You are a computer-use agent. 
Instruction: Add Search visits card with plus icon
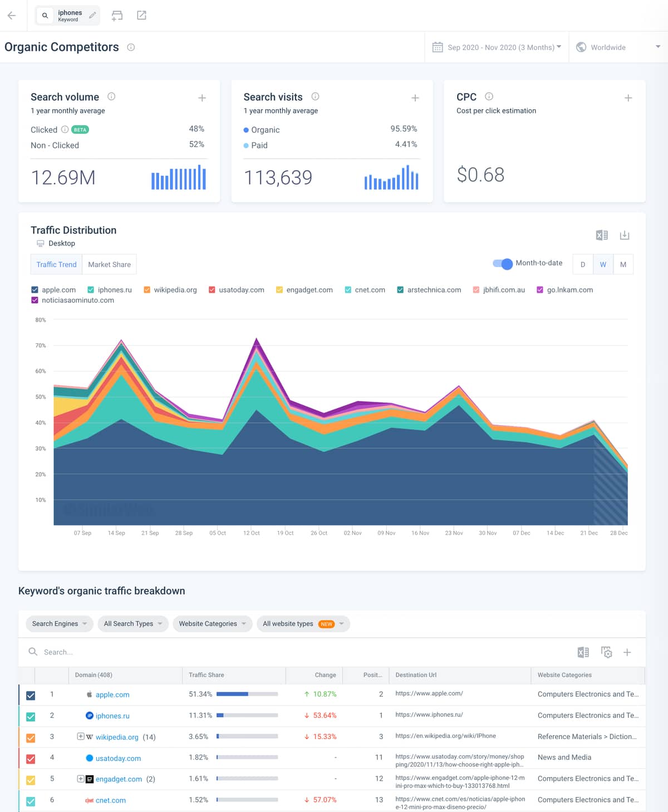415,98
